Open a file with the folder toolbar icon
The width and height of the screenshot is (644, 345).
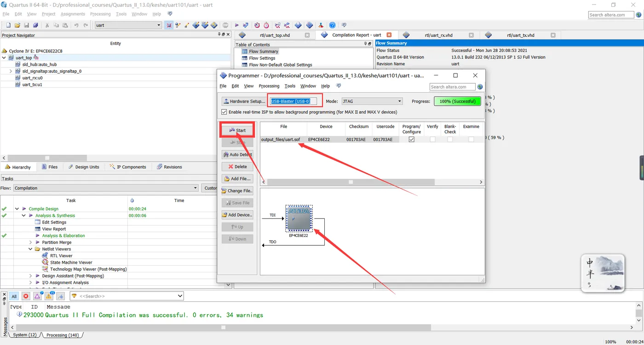coord(17,25)
